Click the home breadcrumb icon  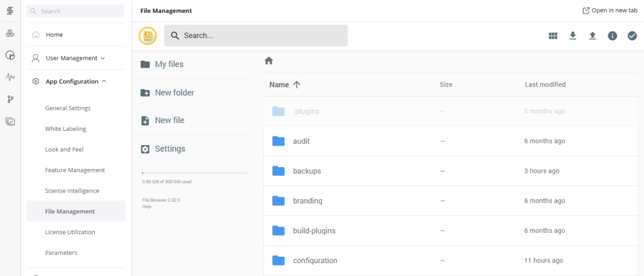click(x=269, y=61)
